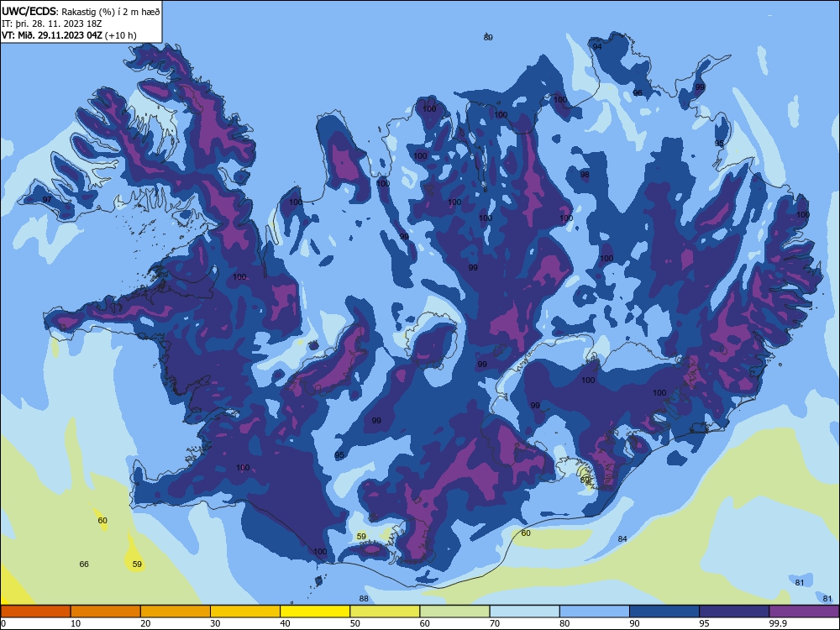Click the 20–30 legend color swatch
The image size is (840, 630).
[176, 612]
